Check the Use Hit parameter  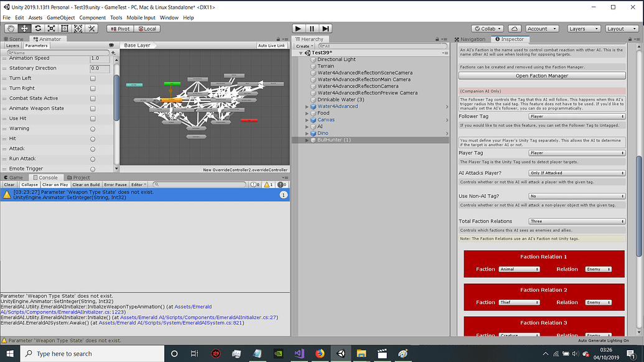(x=93, y=119)
